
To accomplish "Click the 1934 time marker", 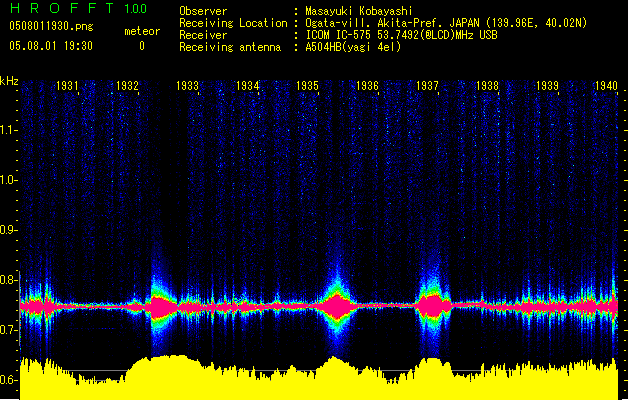I will point(248,86).
